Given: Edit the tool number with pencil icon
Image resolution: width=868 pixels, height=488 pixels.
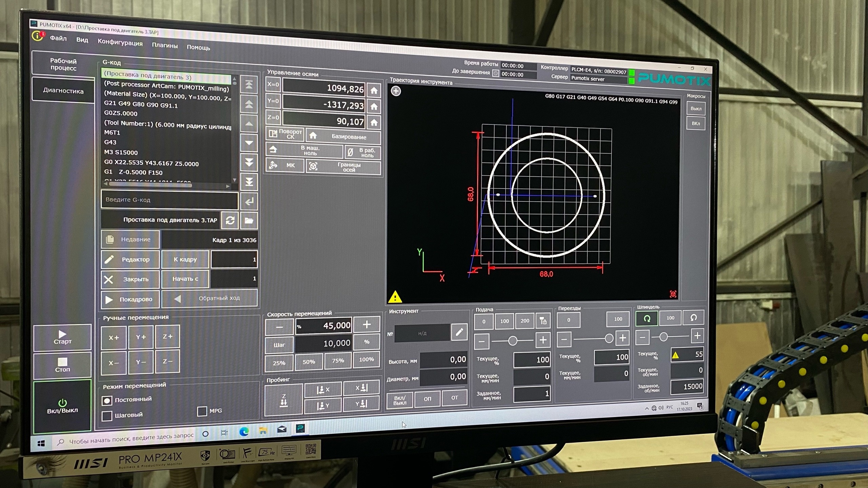Looking at the screenshot, I should [459, 332].
